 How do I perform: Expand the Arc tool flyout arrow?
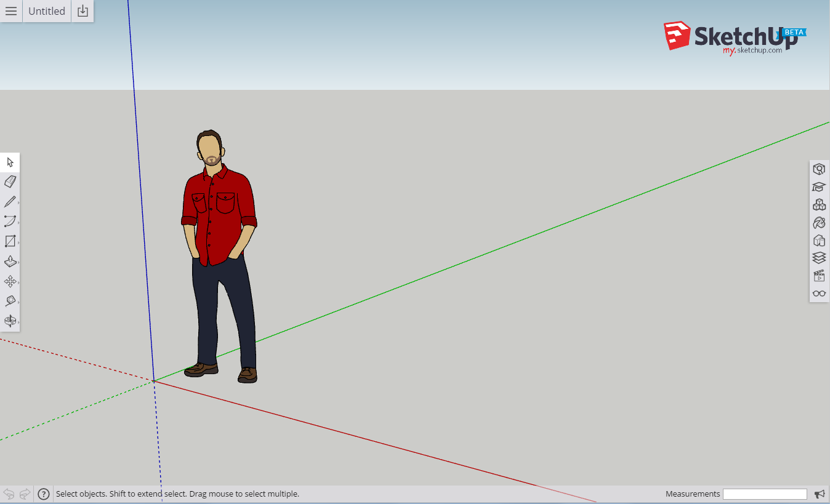pyautogui.click(x=18, y=224)
